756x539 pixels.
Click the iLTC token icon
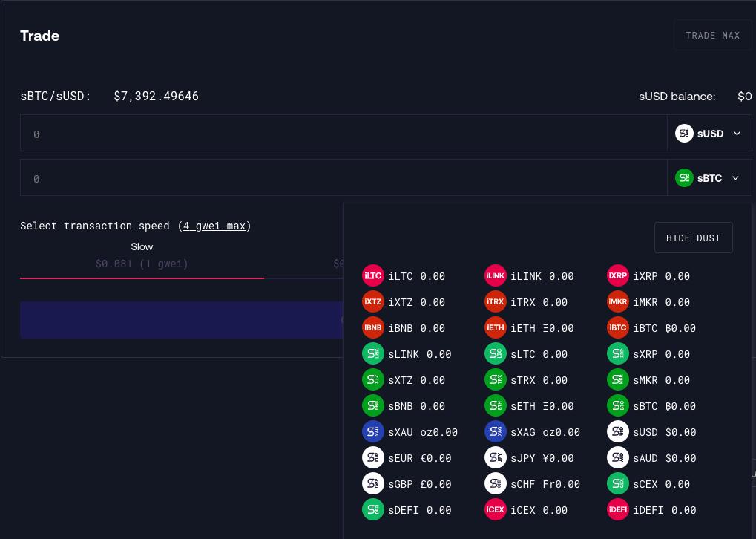coord(372,276)
